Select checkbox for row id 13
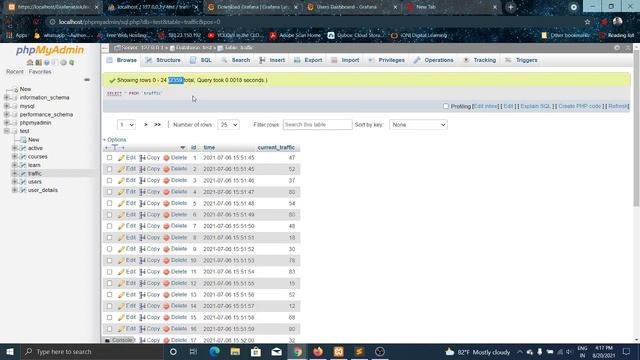 click(x=109, y=295)
